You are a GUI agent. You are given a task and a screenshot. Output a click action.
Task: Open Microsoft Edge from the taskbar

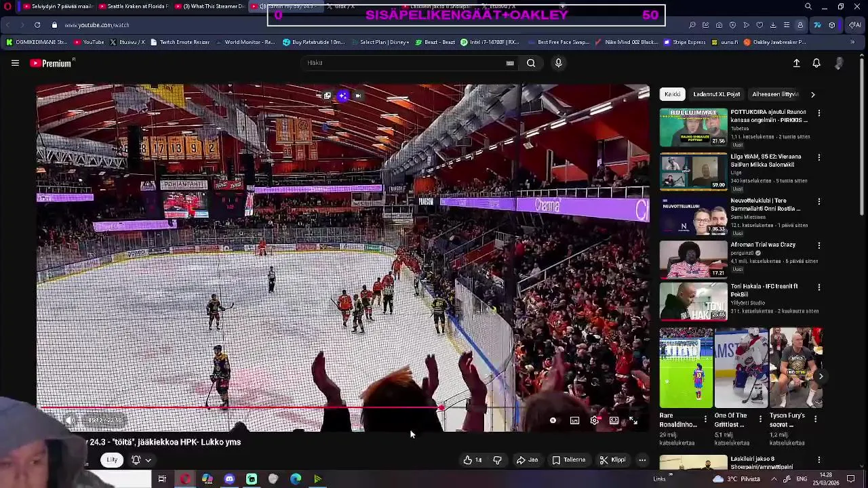coord(296,479)
